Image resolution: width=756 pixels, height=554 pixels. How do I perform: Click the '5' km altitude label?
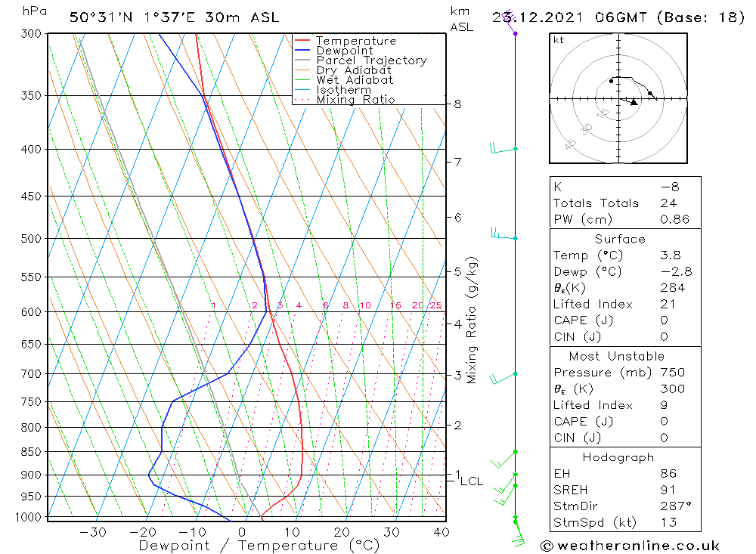click(x=457, y=271)
